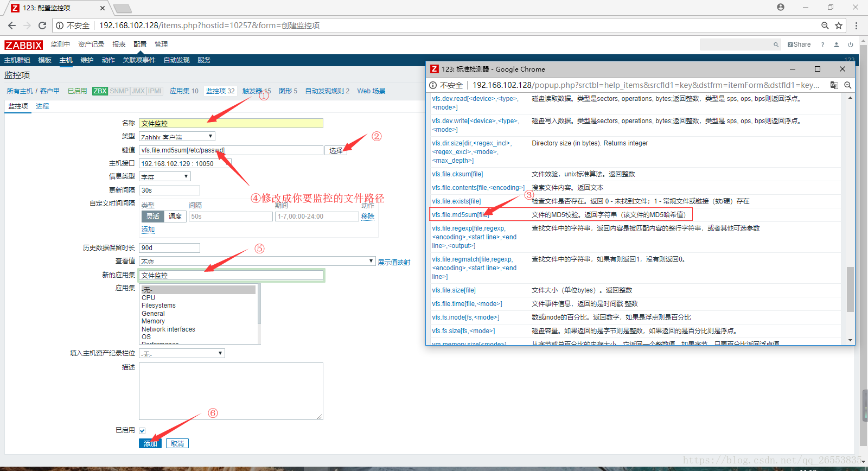Open a new browser tab
Screen dimensions: 868x471
pos(123,8)
